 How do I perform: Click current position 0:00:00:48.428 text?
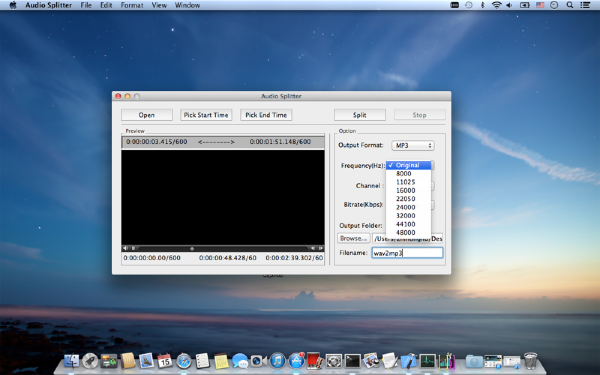click(x=228, y=258)
